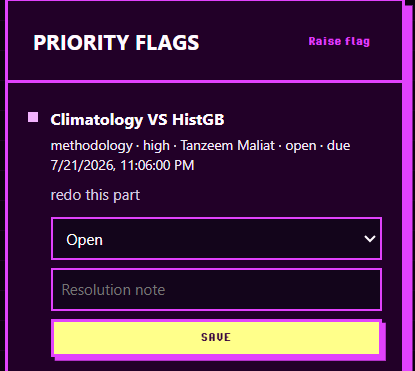Click the yellow SAVE button
Viewport: 415px width, 371px height.
(216, 337)
